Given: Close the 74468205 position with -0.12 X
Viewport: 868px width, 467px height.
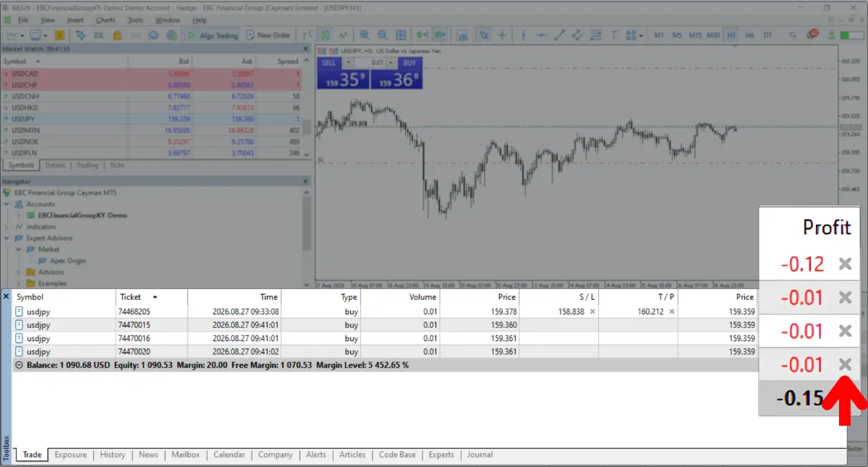Looking at the screenshot, I should pos(845,264).
